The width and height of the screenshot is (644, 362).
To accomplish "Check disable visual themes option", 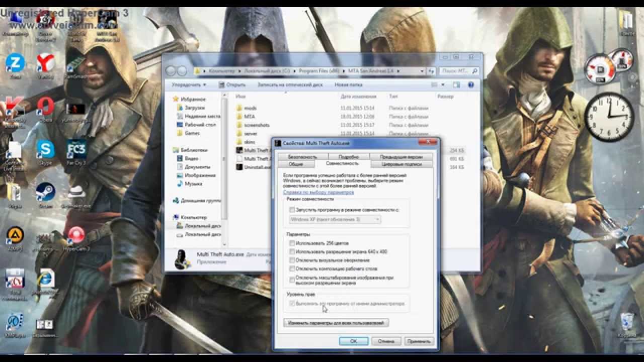I will [292, 260].
